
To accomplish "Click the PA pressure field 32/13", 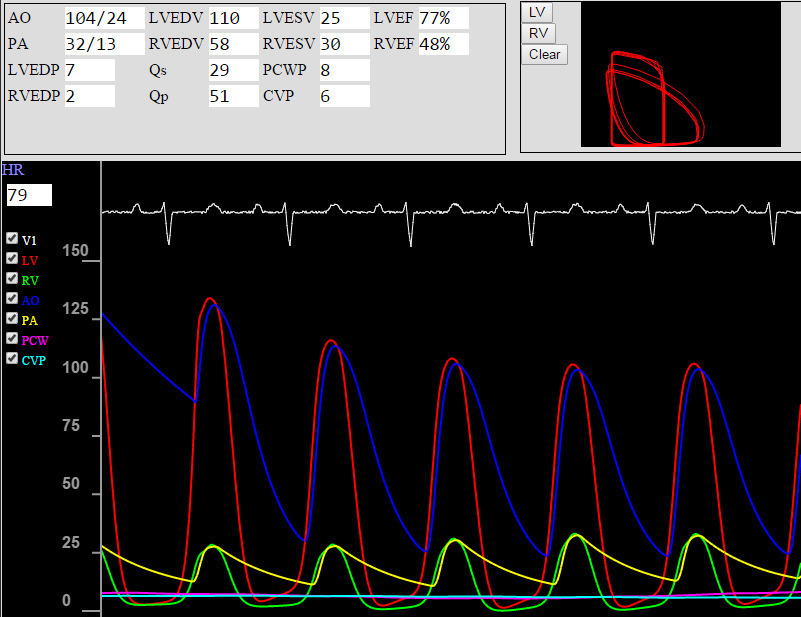I will (x=102, y=44).
